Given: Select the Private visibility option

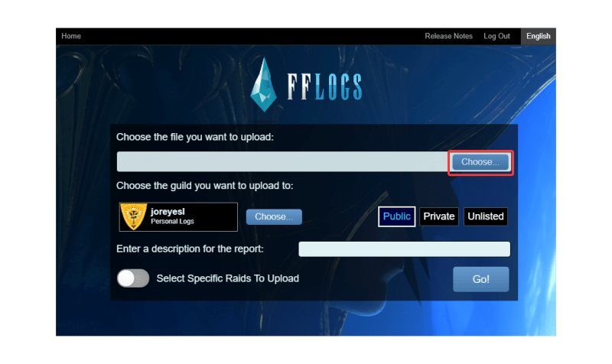Looking at the screenshot, I should 438,216.
